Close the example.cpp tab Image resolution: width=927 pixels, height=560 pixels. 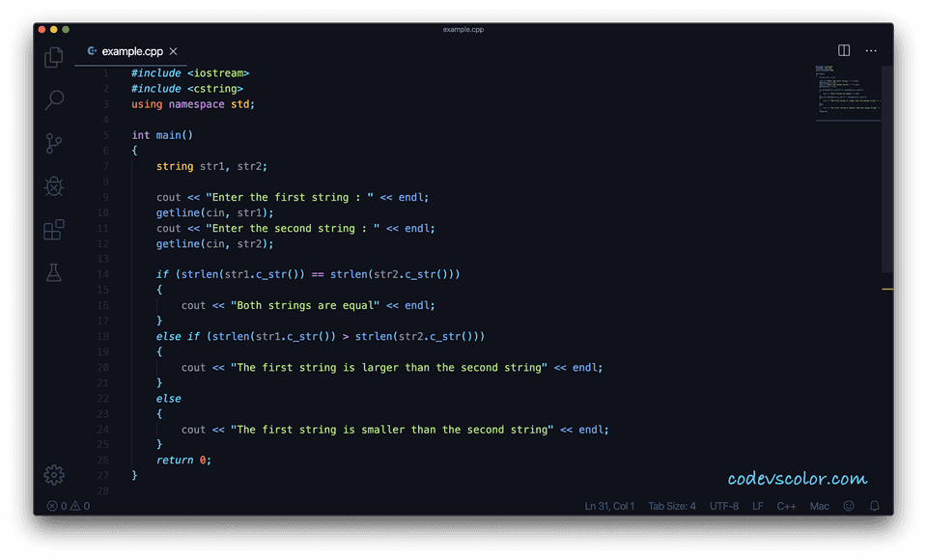(x=173, y=51)
